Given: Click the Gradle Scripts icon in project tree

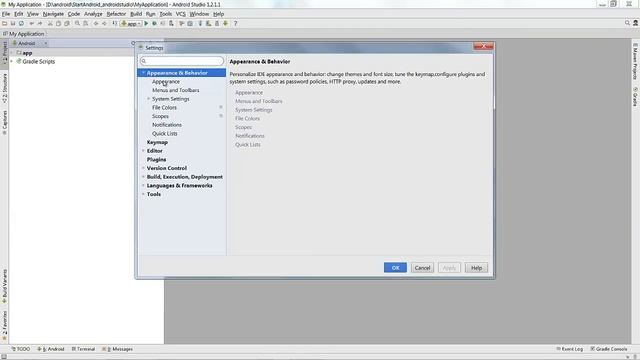Looking at the screenshot, I should [18, 61].
